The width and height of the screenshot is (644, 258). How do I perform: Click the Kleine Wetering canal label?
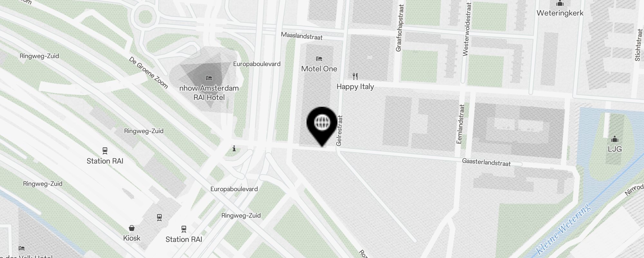563,228
